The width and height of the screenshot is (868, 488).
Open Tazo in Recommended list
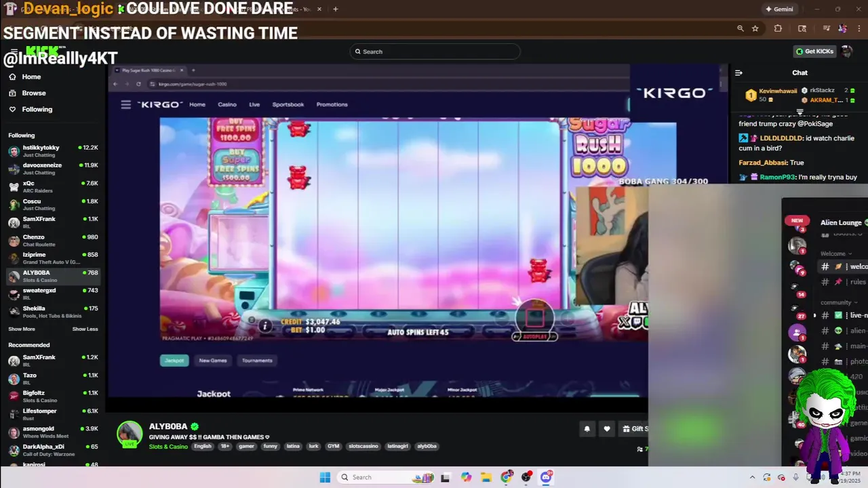[53, 378]
